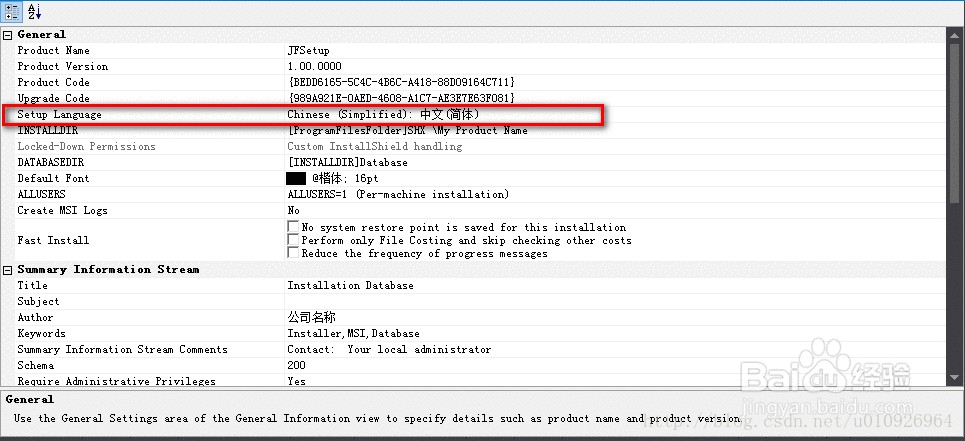Click the 16pt font value text
This screenshot has height=441, width=965.
pyautogui.click(x=367, y=178)
